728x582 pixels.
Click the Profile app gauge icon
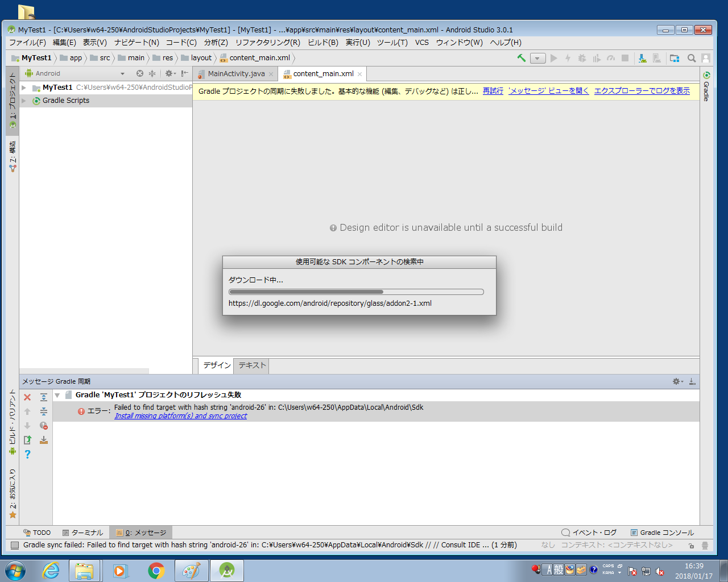point(611,58)
